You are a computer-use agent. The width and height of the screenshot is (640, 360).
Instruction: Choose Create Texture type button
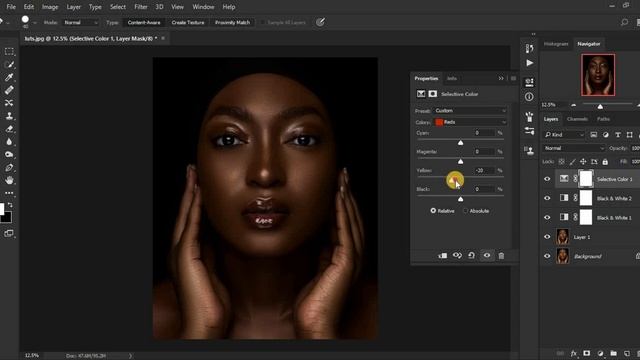(188, 22)
